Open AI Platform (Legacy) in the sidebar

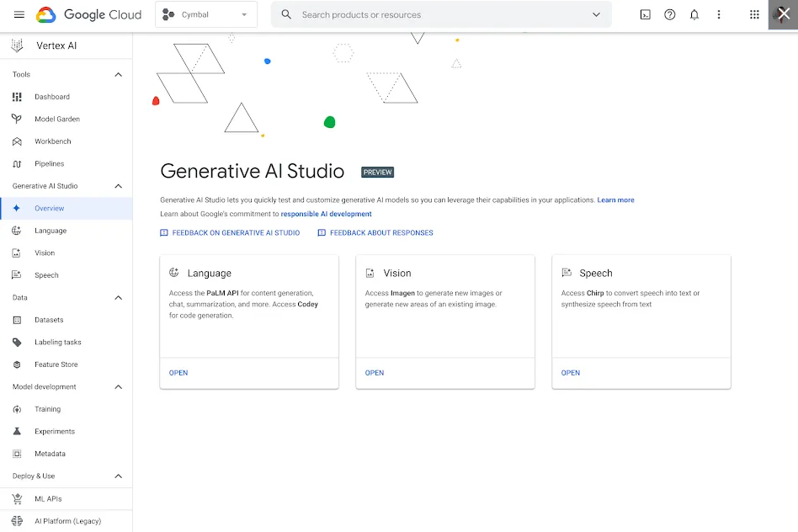66,521
